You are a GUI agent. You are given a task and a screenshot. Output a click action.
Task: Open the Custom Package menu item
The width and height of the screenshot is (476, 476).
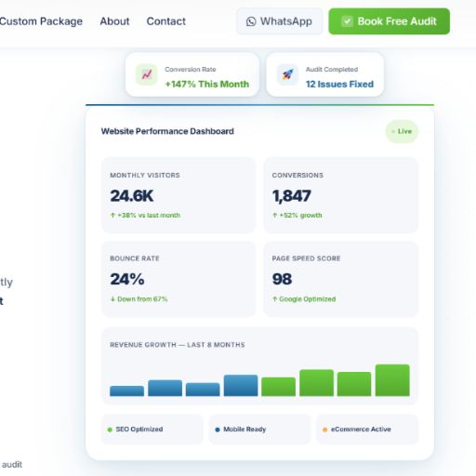(41, 21)
